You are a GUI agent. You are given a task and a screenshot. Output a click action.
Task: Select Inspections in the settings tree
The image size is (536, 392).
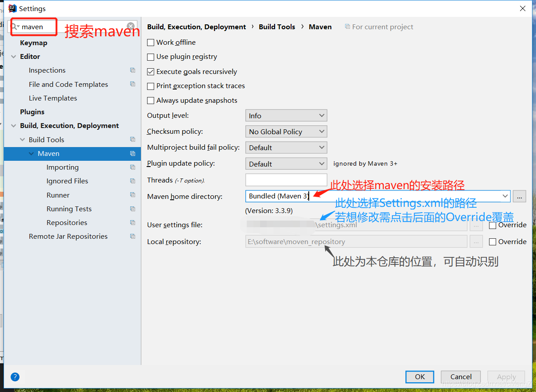pyautogui.click(x=47, y=70)
